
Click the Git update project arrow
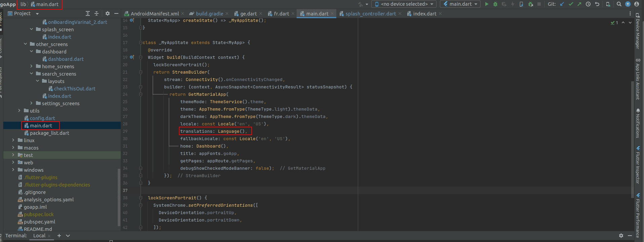click(x=562, y=4)
